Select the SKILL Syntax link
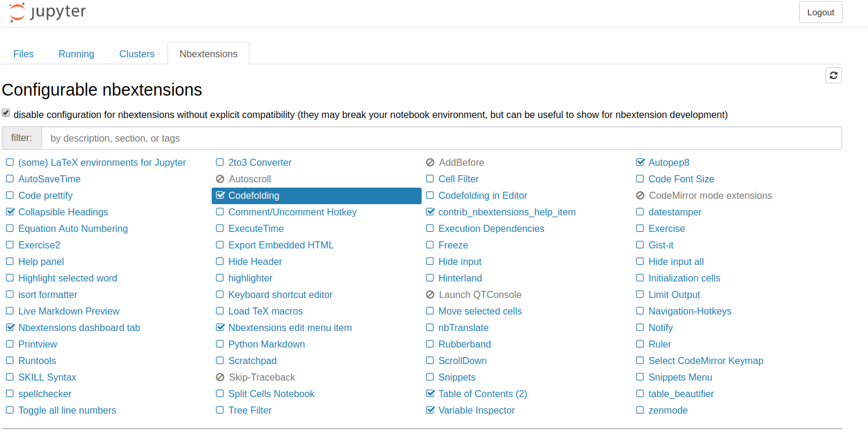This screenshot has height=439, width=868. click(x=47, y=377)
